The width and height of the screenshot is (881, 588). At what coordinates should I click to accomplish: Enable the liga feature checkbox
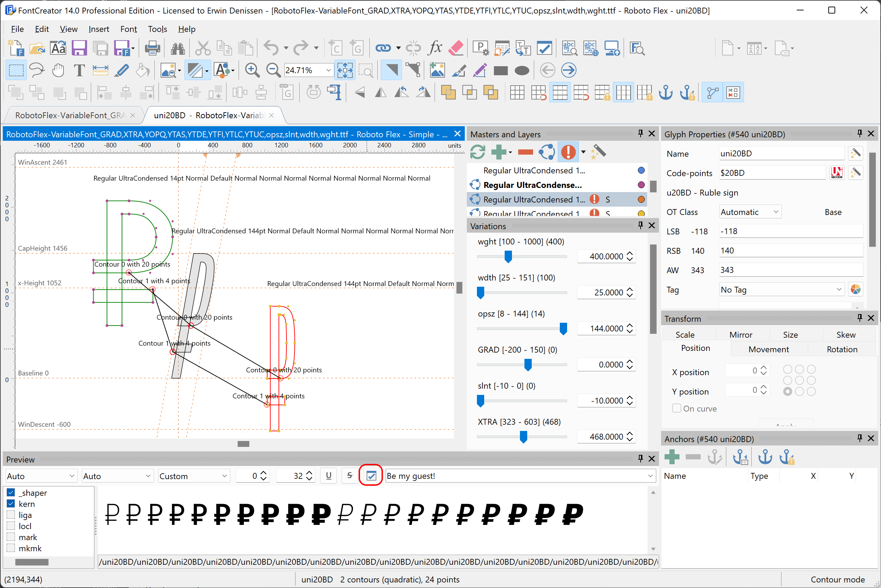11,514
